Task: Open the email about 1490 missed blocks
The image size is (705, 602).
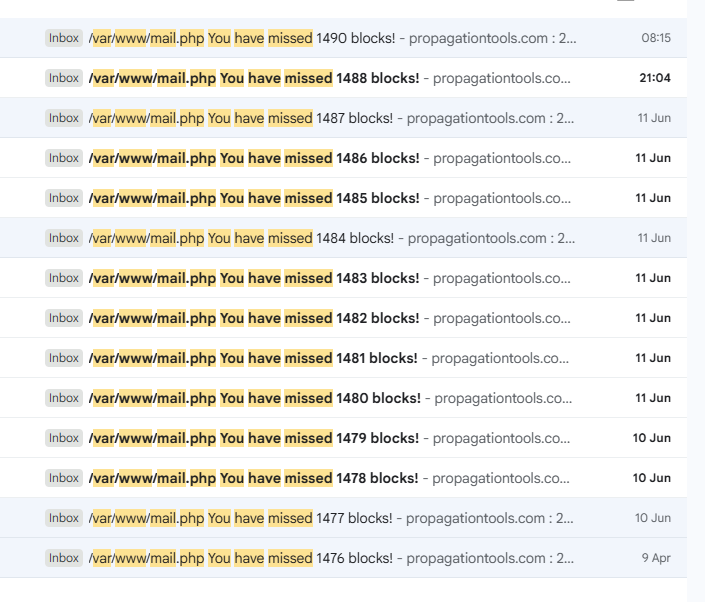Action: click(343, 38)
